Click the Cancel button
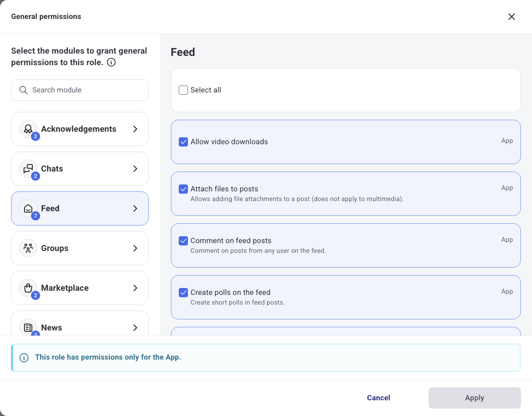 coord(378,398)
